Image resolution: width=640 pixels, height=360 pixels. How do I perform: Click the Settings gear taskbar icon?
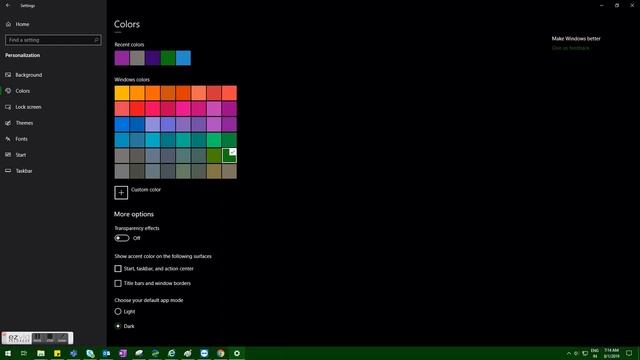[237, 353]
